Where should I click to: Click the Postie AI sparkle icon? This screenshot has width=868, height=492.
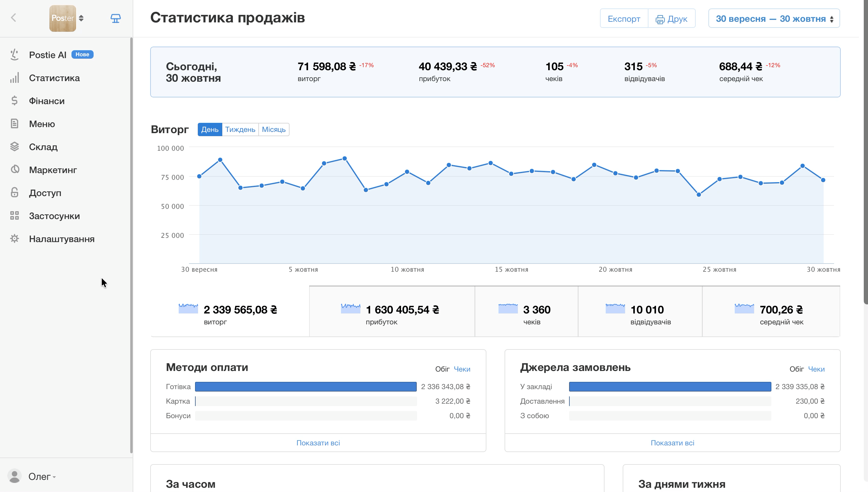(15, 55)
